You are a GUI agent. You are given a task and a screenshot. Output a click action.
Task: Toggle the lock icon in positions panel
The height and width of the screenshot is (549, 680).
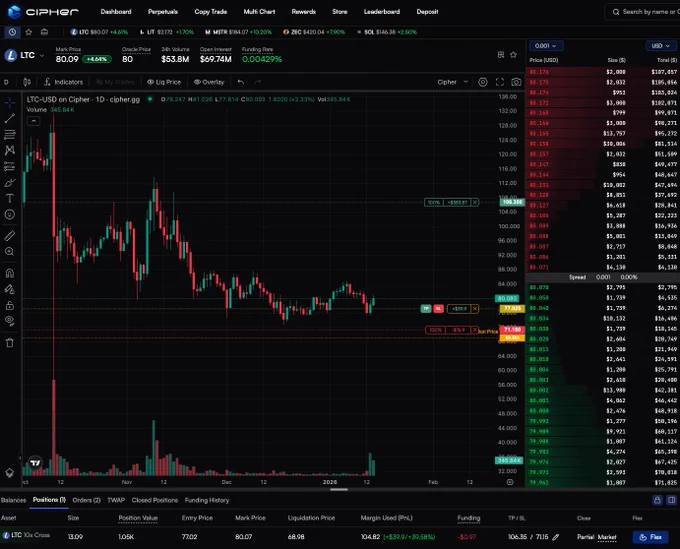click(x=657, y=500)
